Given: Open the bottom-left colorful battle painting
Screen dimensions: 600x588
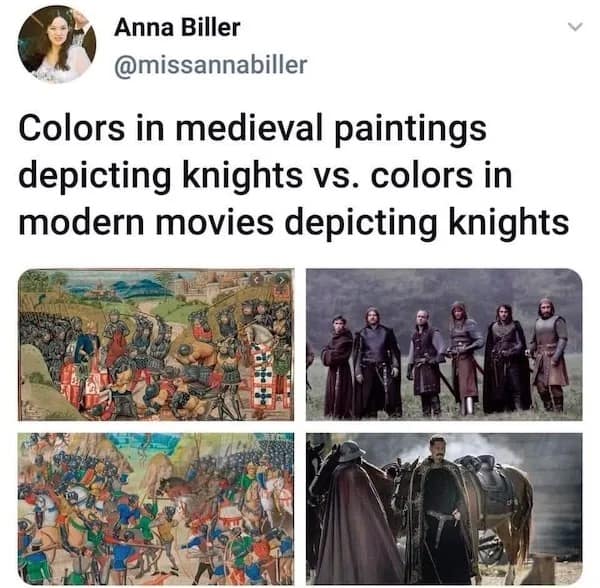Looking at the screenshot, I should pyautogui.click(x=156, y=508).
